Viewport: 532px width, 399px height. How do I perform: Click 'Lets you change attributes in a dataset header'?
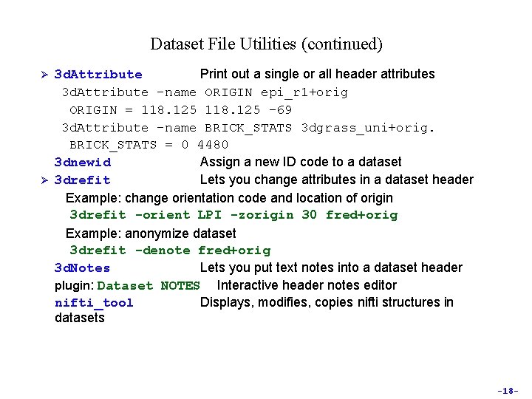[337, 180]
